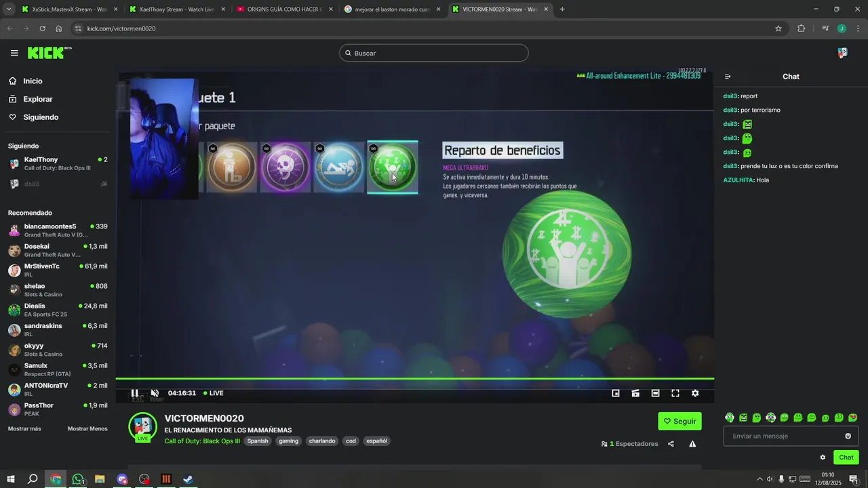Click the KICK logo

tap(49, 53)
